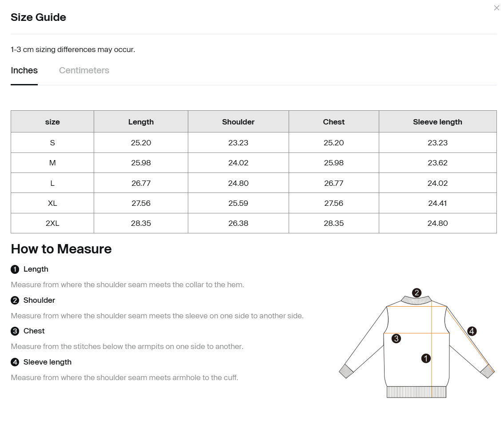Click the numbered Length measurement icon
The width and height of the screenshot is (504, 421).
point(15,269)
